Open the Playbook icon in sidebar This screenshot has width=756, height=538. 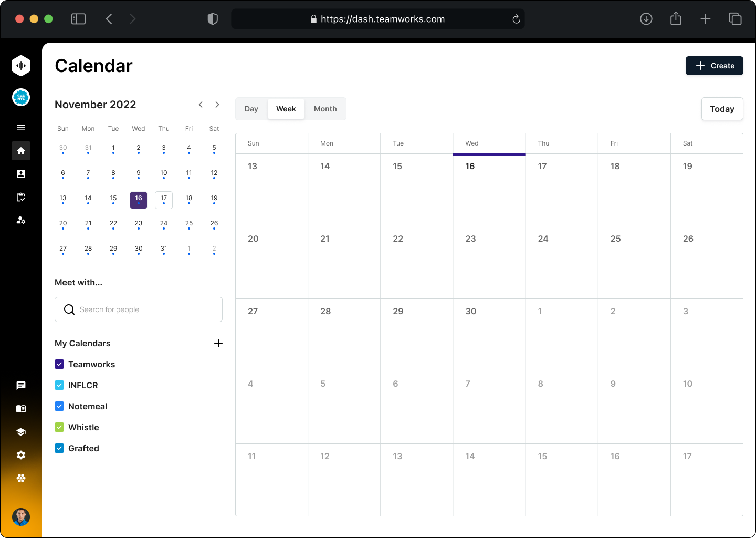click(x=21, y=408)
